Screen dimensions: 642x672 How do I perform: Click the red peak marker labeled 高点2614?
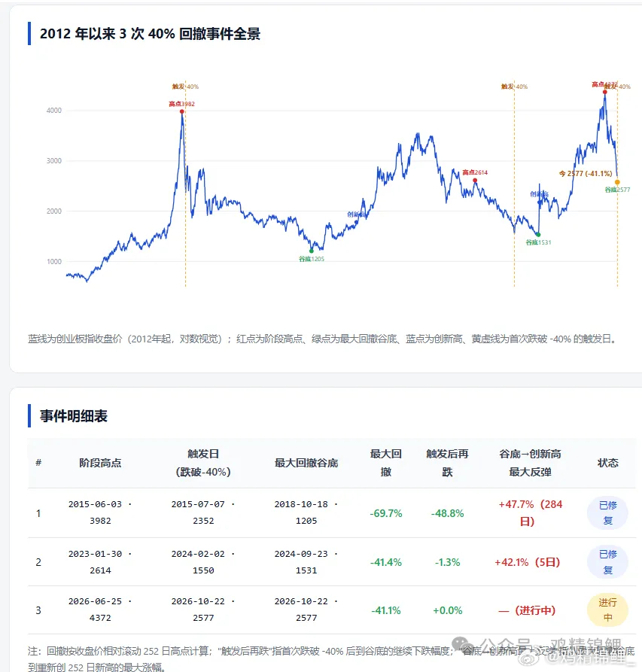tap(475, 181)
